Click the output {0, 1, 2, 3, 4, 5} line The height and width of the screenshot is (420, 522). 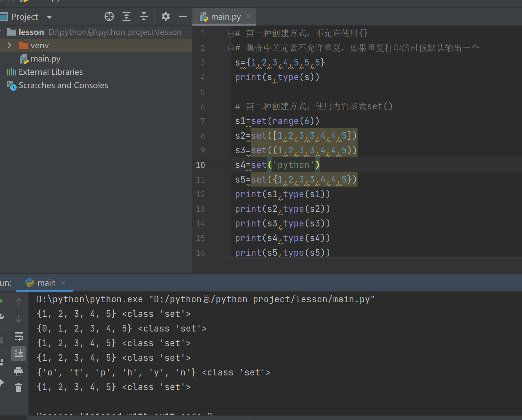pyautogui.click(x=122, y=329)
